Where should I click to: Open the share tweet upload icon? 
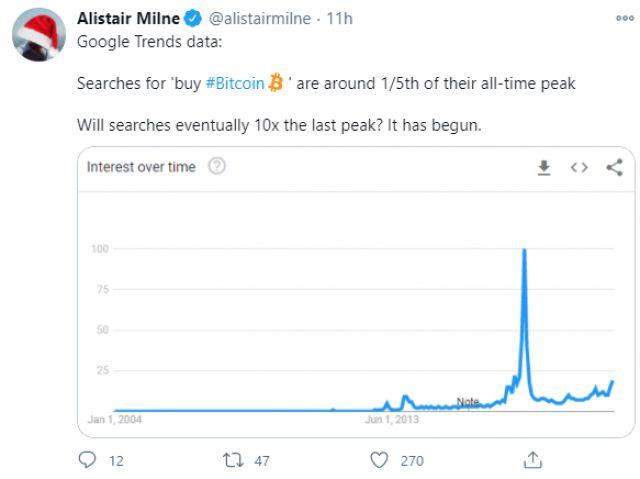(x=533, y=460)
